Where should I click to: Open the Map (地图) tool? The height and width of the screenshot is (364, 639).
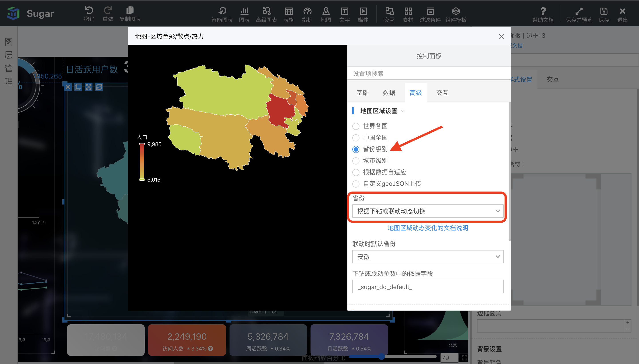[x=326, y=14]
